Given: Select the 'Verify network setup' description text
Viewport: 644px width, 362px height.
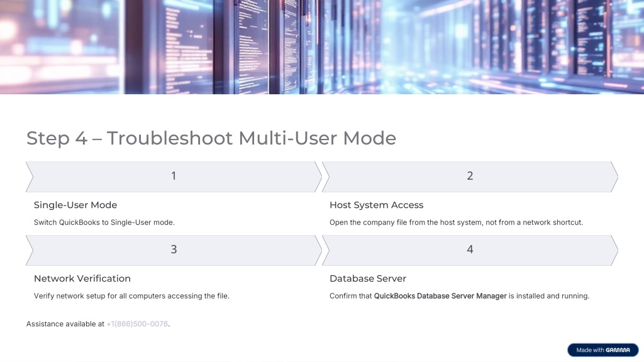Looking at the screenshot, I should click(x=131, y=296).
